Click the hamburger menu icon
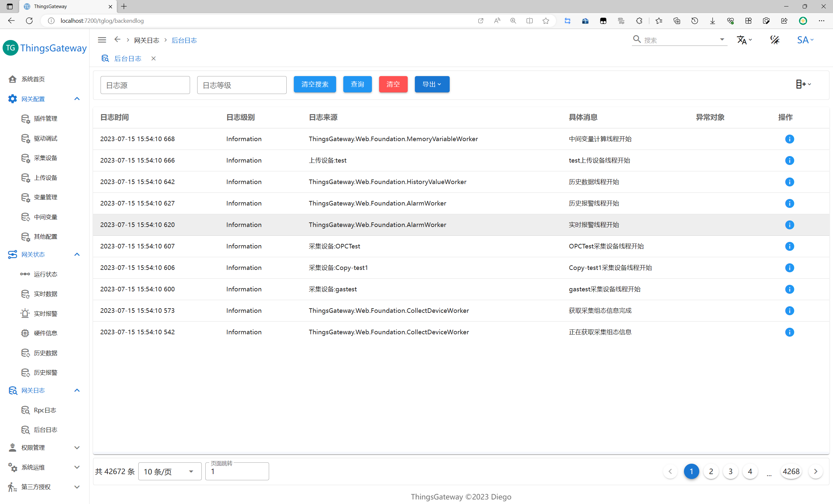This screenshot has width=833, height=504. coord(102,40)
